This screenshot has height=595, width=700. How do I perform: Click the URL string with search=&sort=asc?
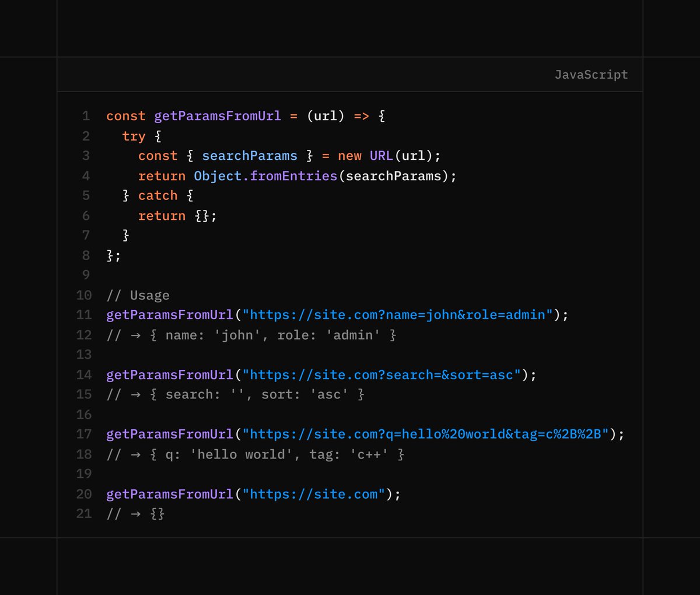(381, 374)
